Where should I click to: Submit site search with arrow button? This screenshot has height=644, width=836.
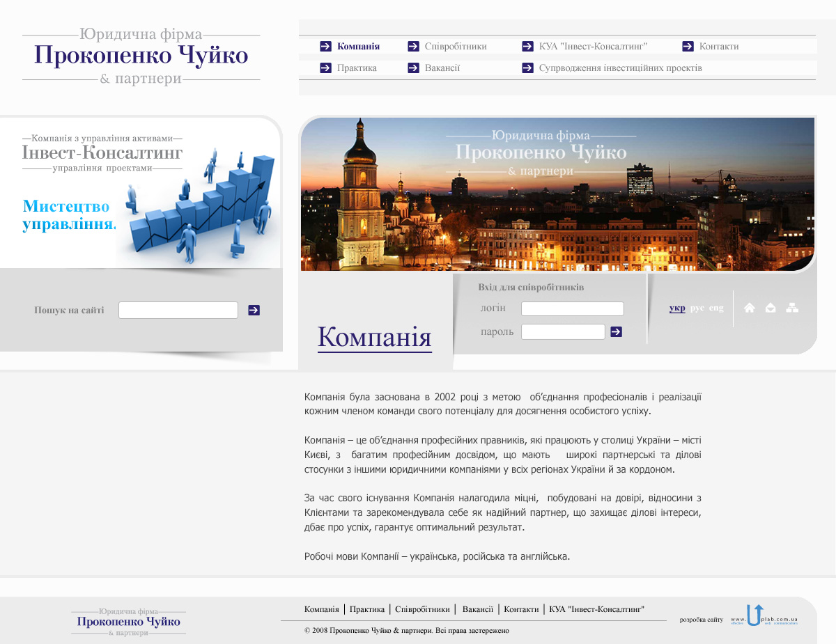tap(254, 311)
